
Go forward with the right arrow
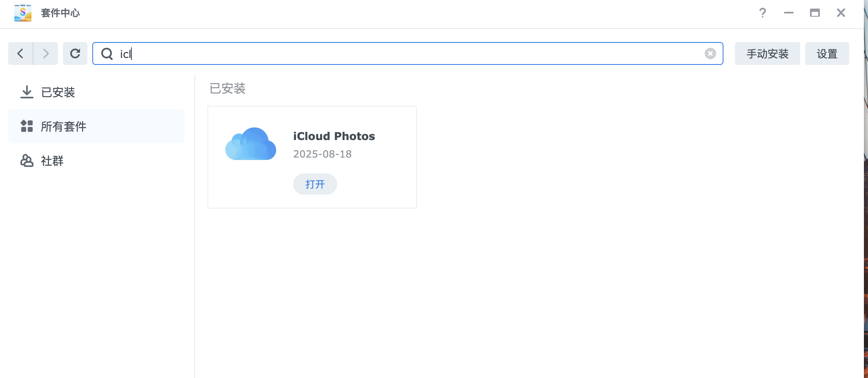46,53
